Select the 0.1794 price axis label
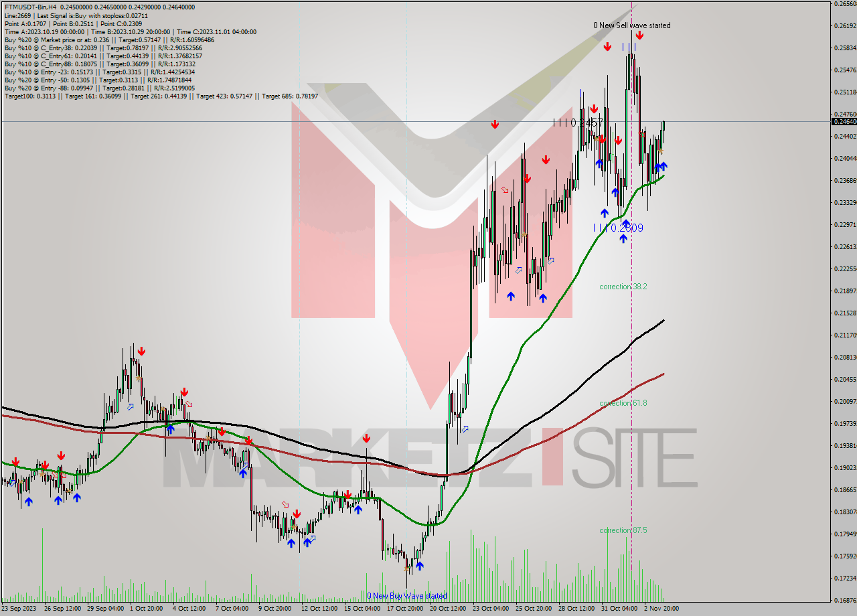 point(845,534)
